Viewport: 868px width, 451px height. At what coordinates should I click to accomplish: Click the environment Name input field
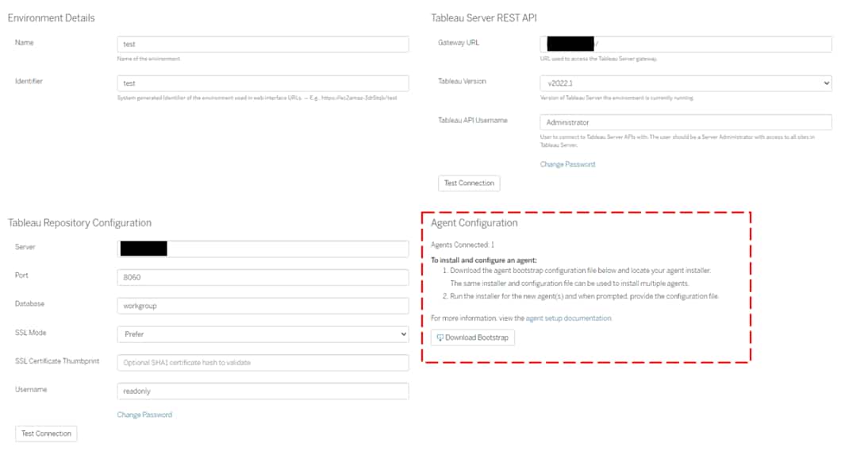pyautogui.click(x=263, y=44)
